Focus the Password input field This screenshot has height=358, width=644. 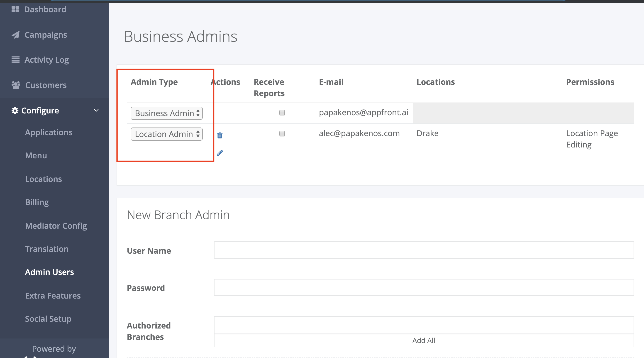424,287
